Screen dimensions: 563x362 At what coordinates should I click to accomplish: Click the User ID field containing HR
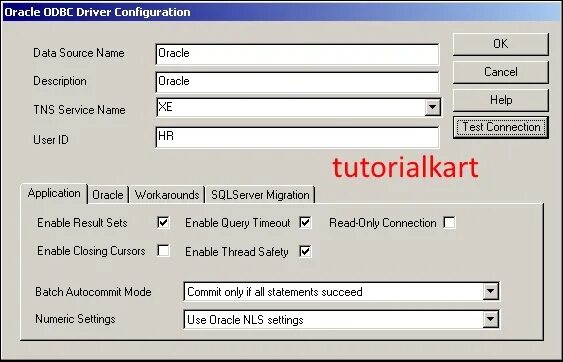[x=297, y=137]
